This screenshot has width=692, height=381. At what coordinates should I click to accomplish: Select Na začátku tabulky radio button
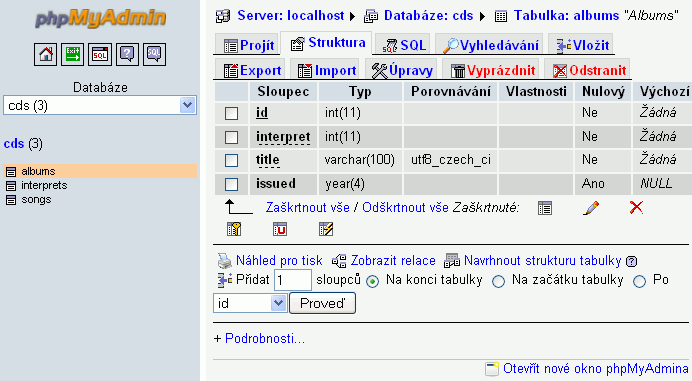pos(498,281)
